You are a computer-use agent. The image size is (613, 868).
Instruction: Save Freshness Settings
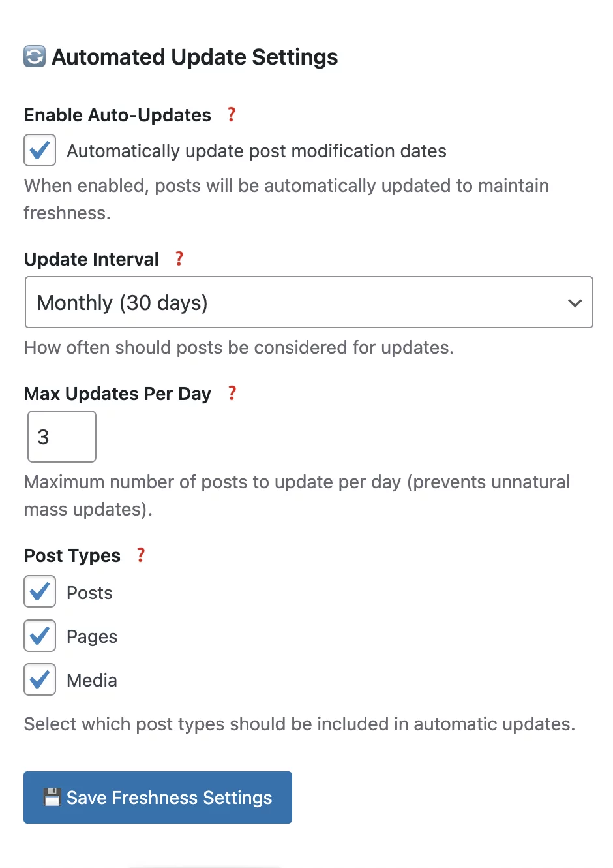click(x=158, y=798)
